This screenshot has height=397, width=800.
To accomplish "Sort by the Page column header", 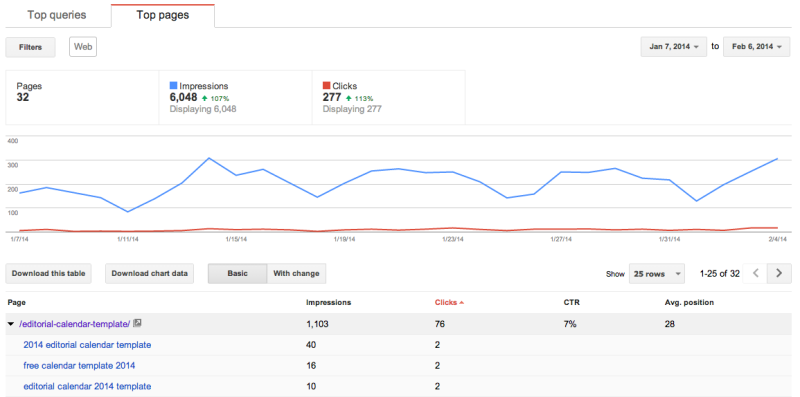I will point(16,303).
